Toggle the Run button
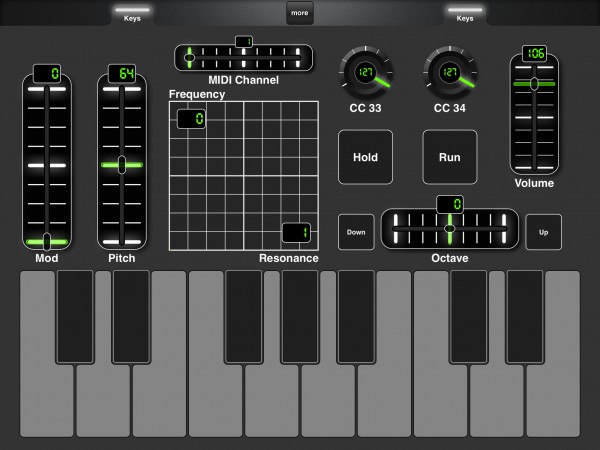Viewport: 600px width, 450px height. [x=450, y=157]
